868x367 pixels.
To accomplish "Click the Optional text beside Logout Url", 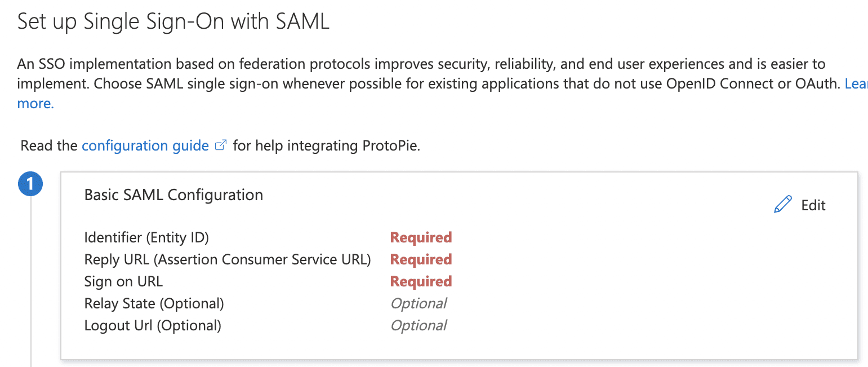I will coord(419,325).
